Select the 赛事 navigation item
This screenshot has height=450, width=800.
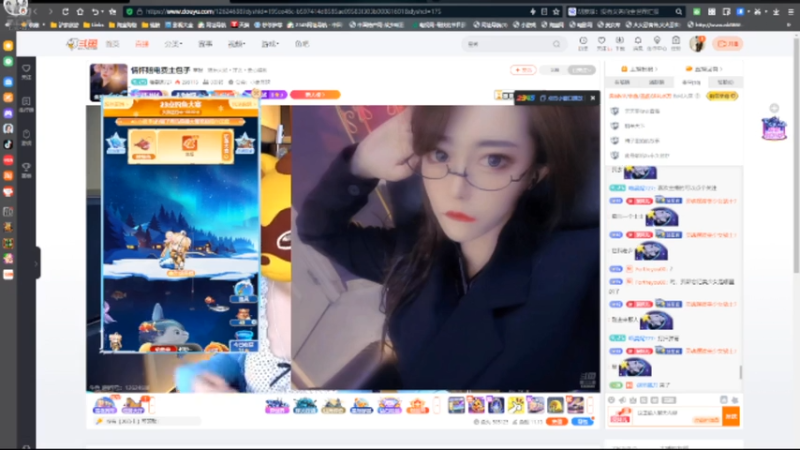(205, 44)
